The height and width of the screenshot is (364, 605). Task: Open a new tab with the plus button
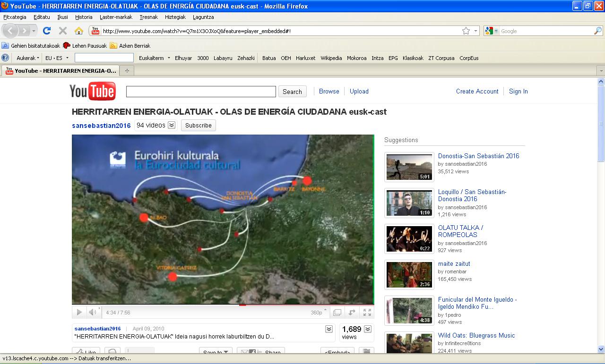click(127, 71)
